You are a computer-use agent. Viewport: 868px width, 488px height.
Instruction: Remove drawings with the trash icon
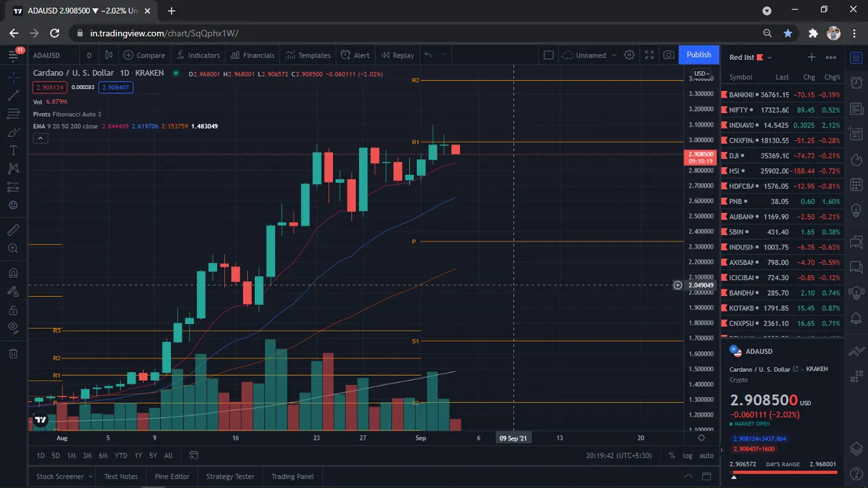13,353
